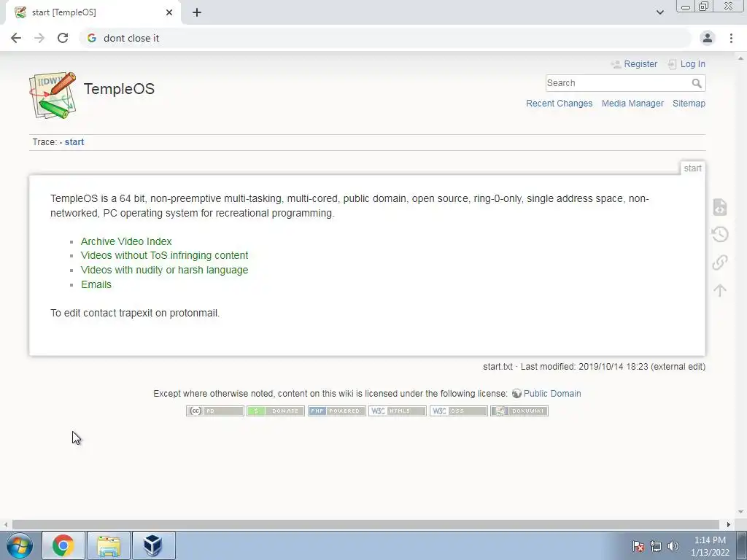Open Chrome three-dot menu
Image resolution: width=747 pixels, height=560 pixels.
[x=731, y=38]
